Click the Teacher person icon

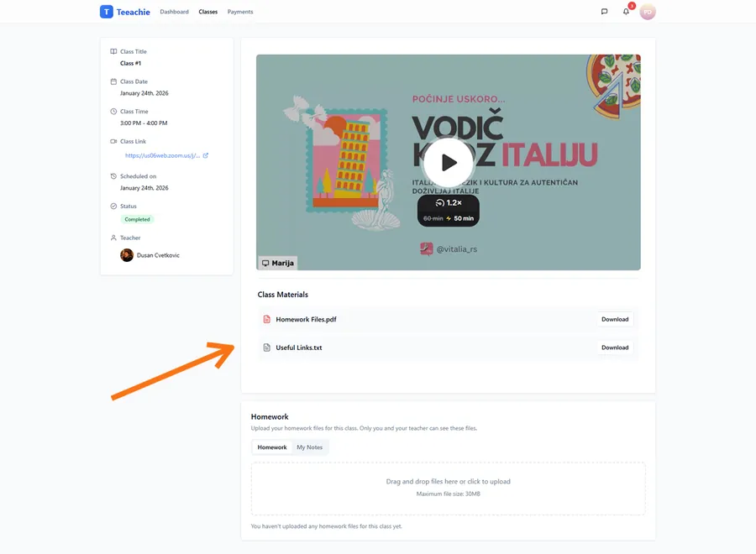[114, 238]
